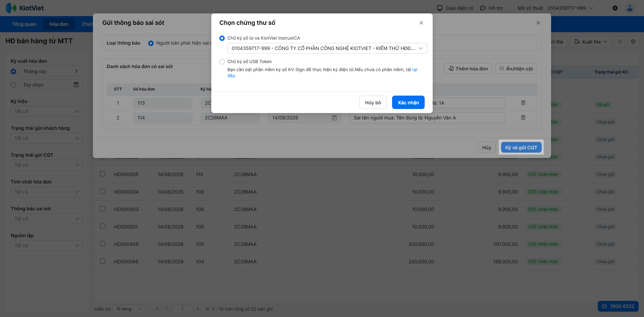Click the STT column header
Viewport: 644px width, 317px height.
click(118, 89)
